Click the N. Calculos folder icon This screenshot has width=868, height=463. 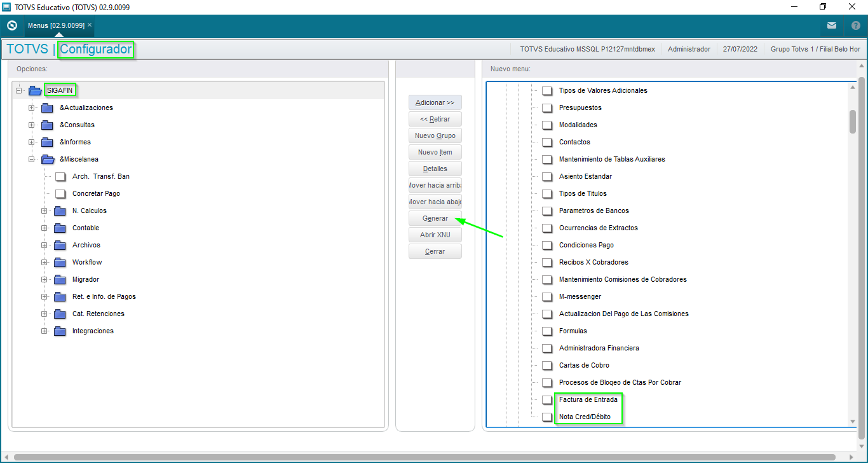[x=60, y=211]
